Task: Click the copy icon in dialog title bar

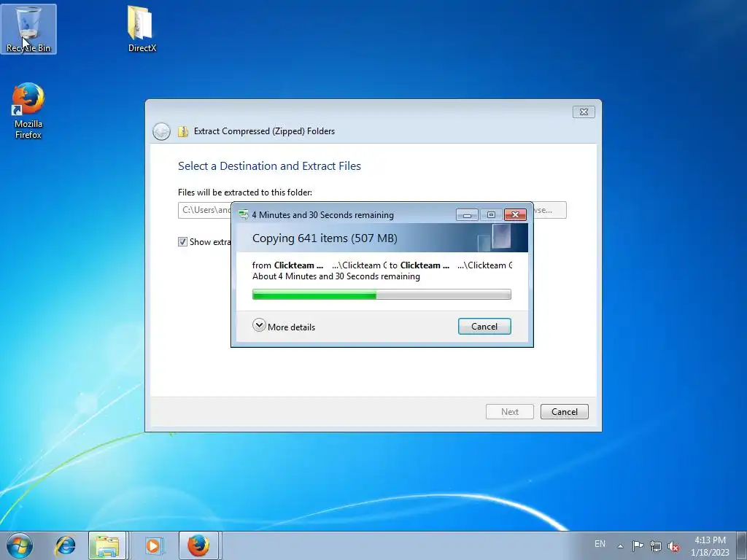Action: tap(244, 215)
